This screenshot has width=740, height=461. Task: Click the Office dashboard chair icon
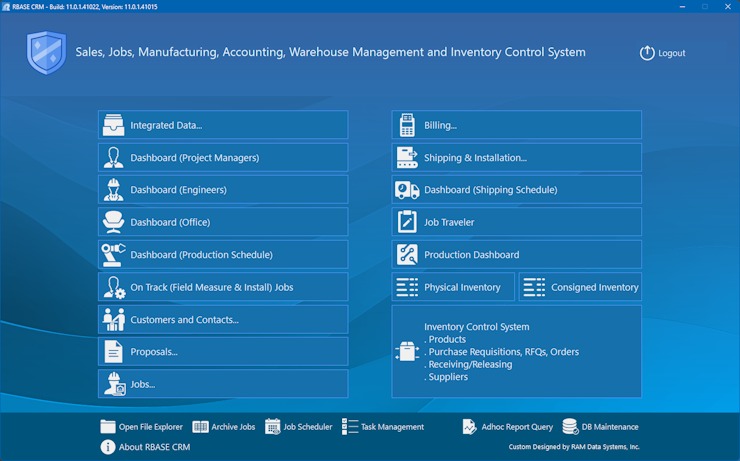click(x=113, y=222)
